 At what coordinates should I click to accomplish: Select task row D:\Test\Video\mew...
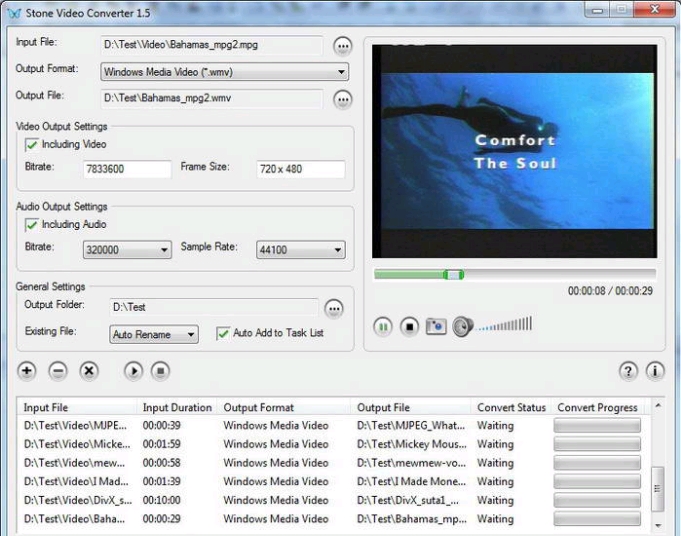point(334,463)
